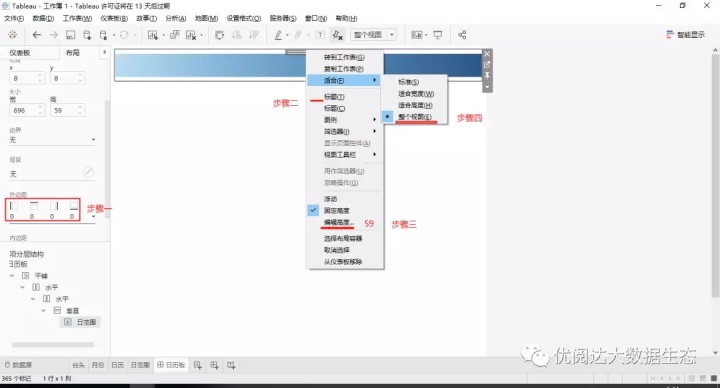Switch to the 布局 panel tab
The width and height of the screenshot is (720, 388).
pos(73,53)
